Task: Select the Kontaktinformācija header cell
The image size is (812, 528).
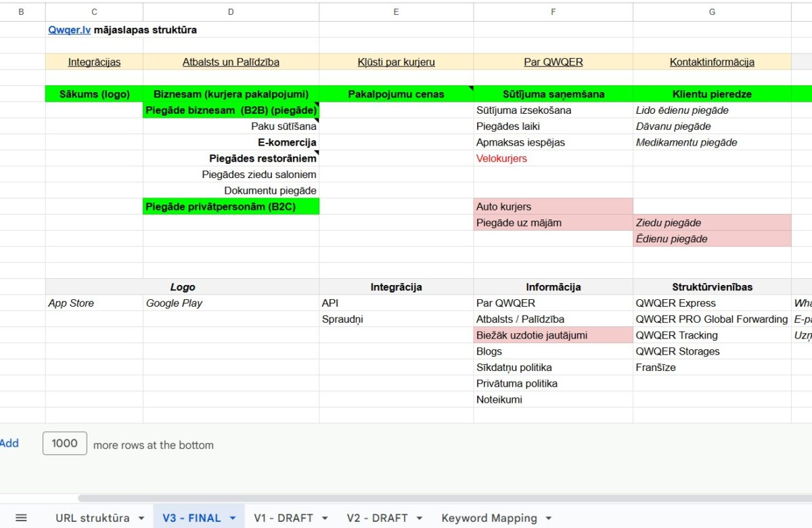Action: coord(712,62)
